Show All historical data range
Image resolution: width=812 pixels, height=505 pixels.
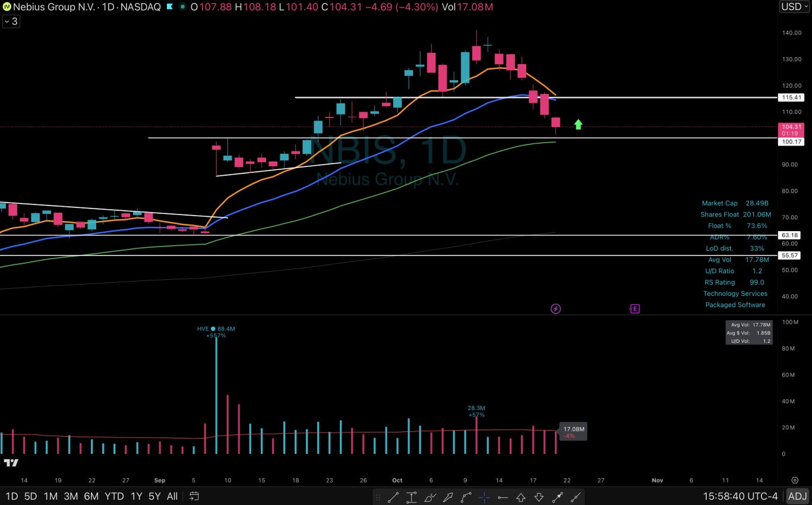click(x=172, y=496)
